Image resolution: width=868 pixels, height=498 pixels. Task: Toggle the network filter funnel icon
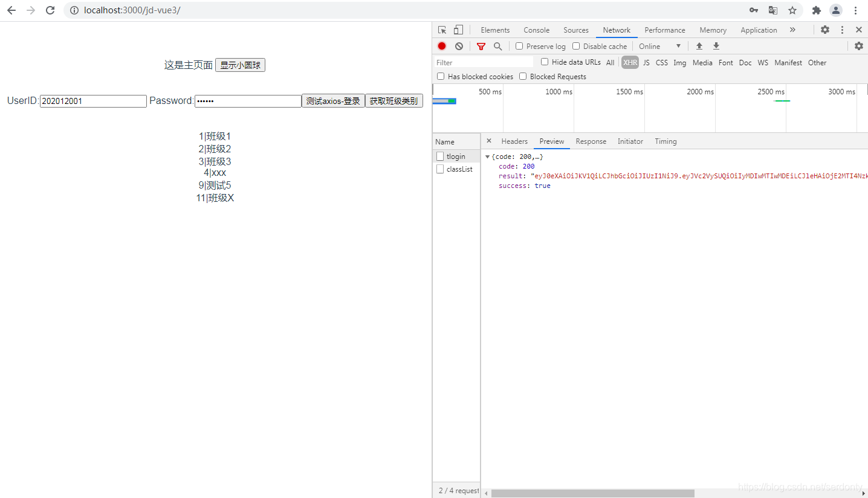tap(481, 46)
